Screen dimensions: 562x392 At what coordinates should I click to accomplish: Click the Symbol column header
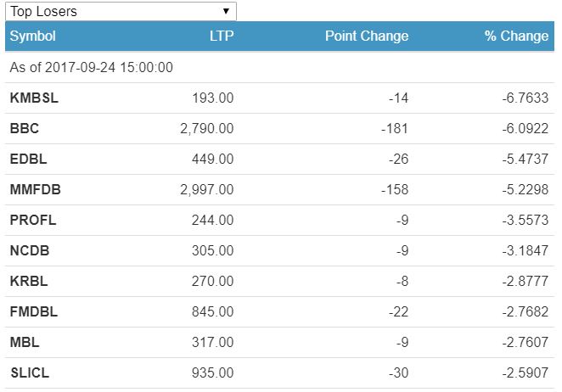pos(33,36)
